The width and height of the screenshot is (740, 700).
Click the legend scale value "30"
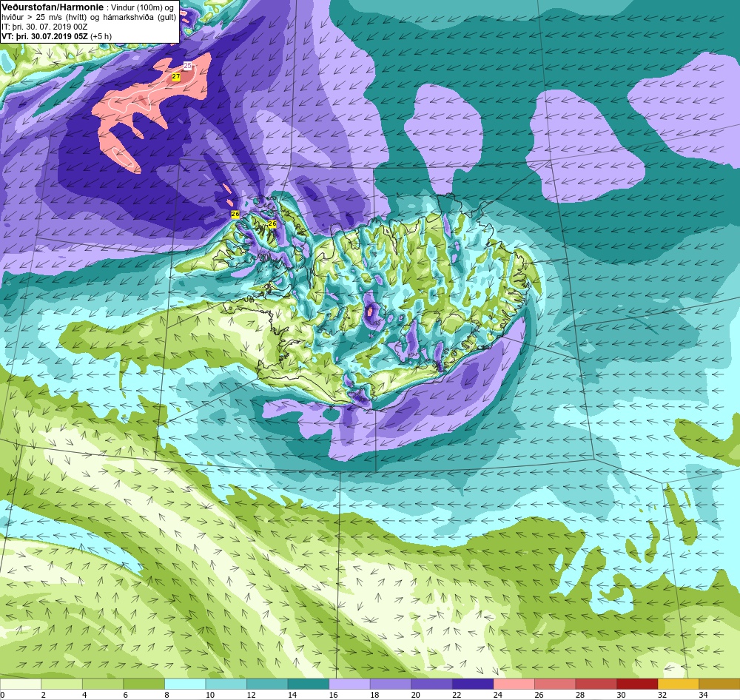pyautogui.click(x=621, y=695)
